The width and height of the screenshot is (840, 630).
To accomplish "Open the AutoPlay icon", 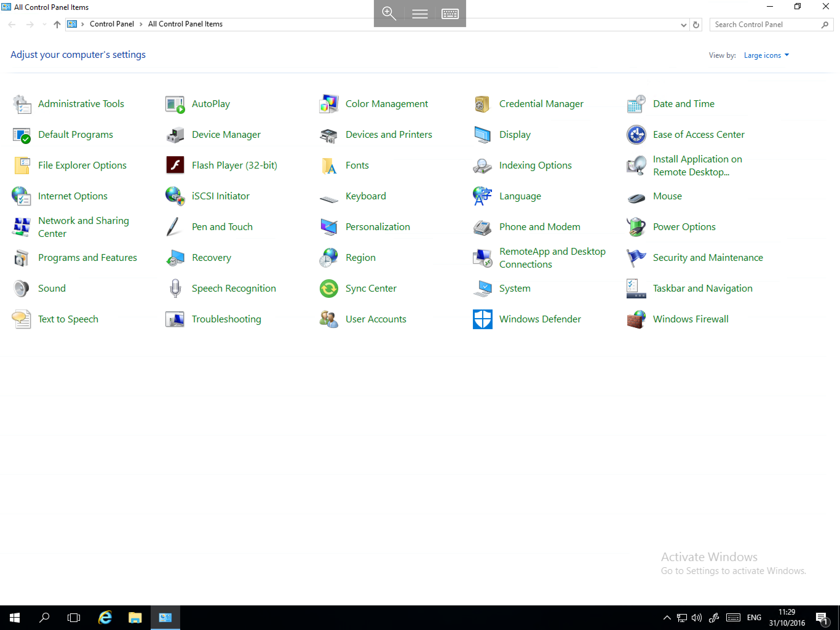I will click(175, 104).
